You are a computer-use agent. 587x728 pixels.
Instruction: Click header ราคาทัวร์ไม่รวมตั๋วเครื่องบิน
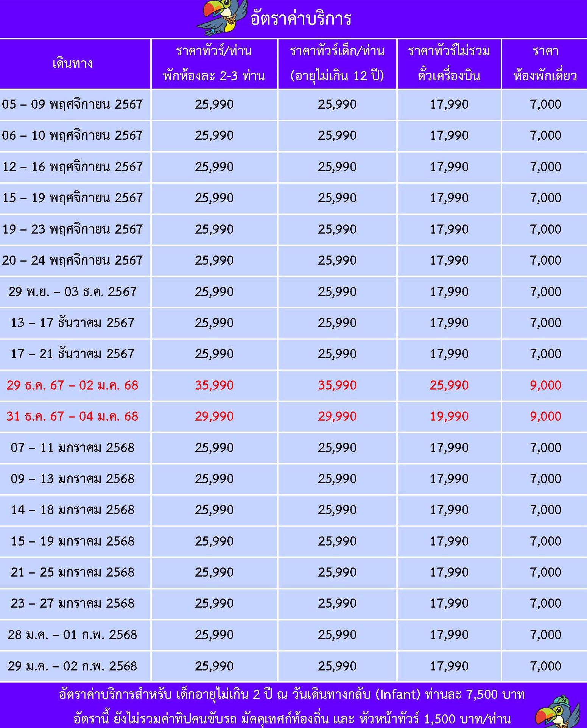point(449,64)
